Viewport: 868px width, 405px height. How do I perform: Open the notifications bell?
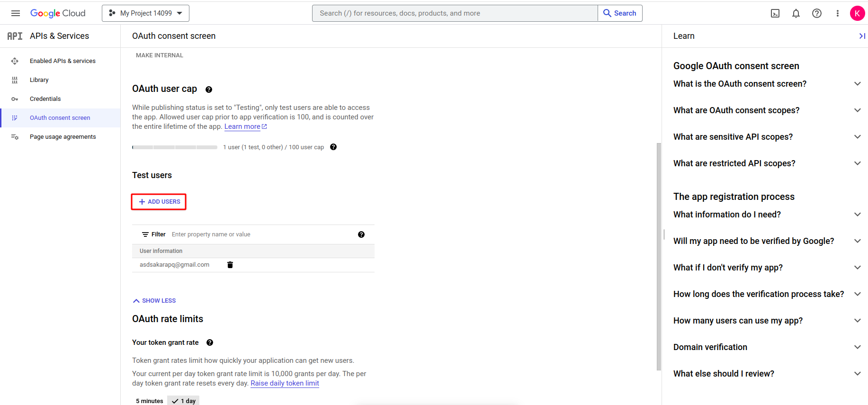point(796,13)
